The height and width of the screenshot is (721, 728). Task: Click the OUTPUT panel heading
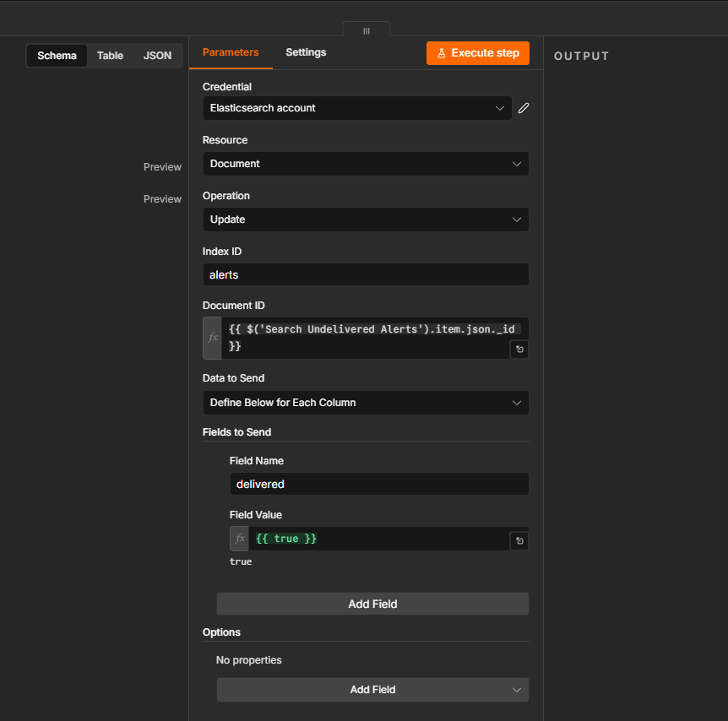581,57
